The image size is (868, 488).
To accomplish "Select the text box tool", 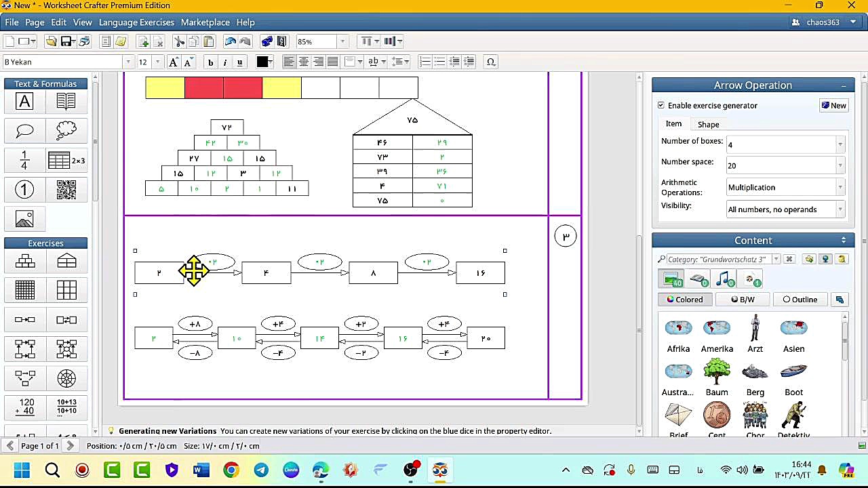I will (24, 102).
